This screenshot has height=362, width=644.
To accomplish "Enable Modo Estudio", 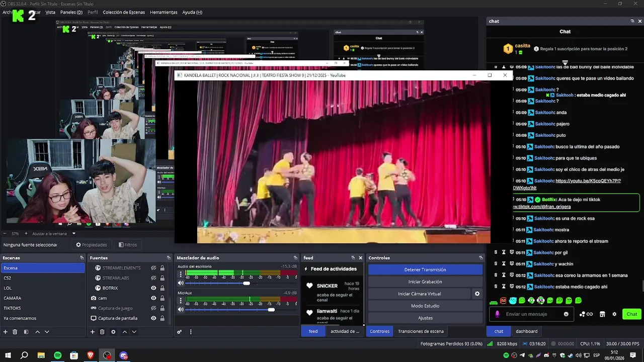I will tap(425, 306).
